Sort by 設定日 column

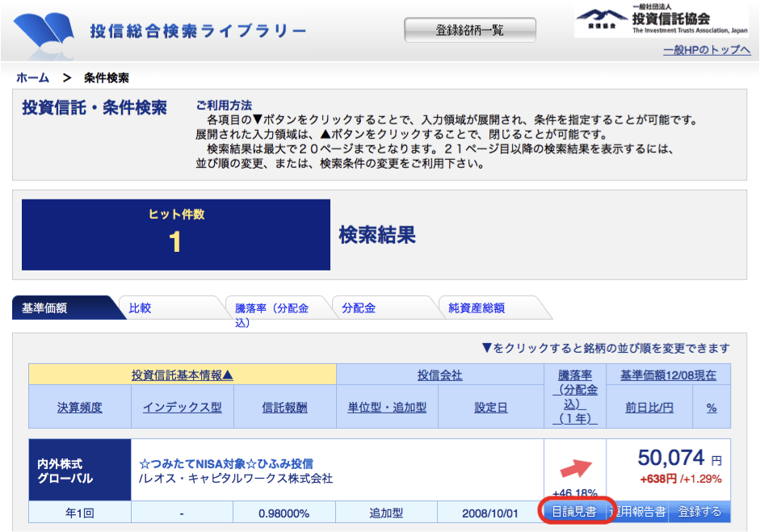click(490, 408)
